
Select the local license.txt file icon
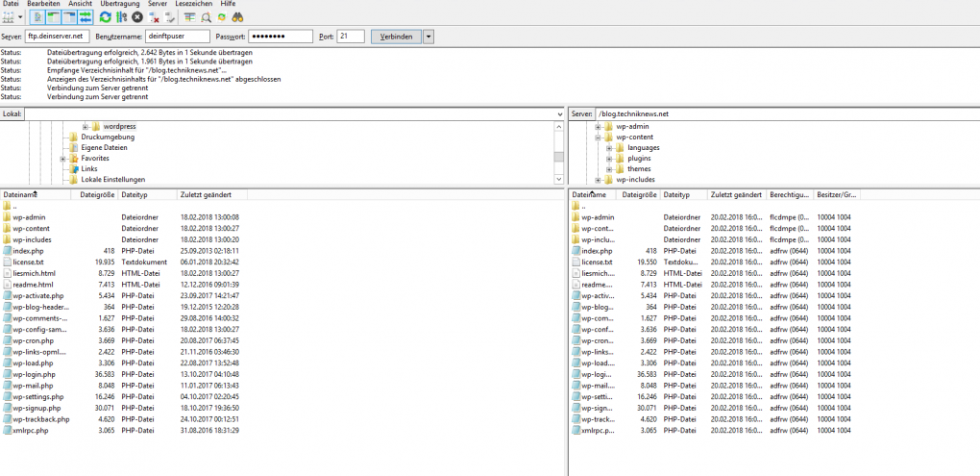pos(7,263)
